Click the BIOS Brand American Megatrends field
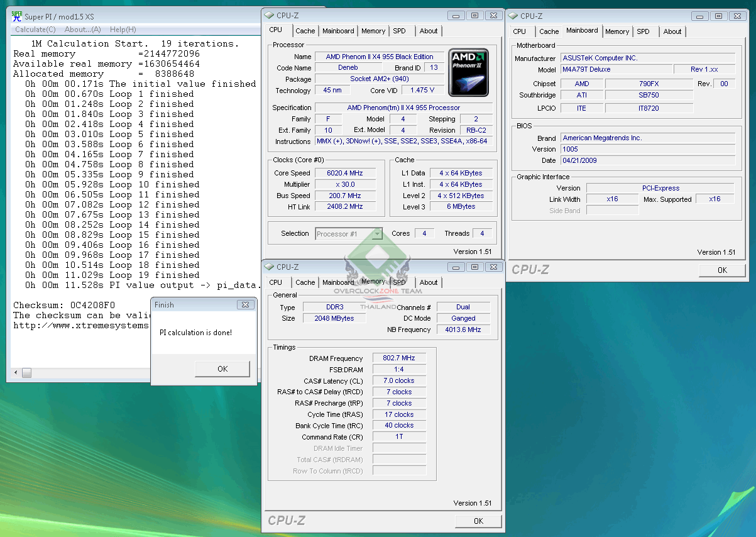 648,138
